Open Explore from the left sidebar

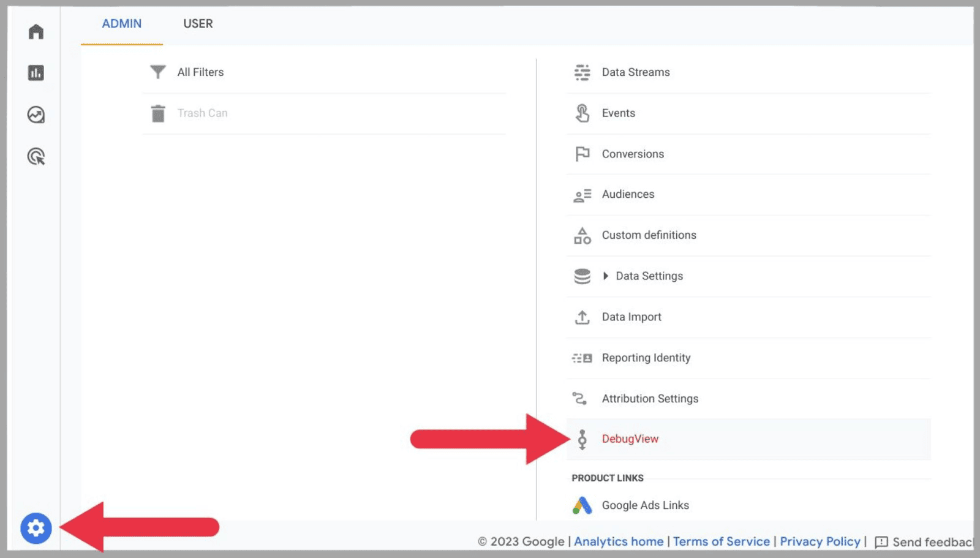[x=35, y=115]
